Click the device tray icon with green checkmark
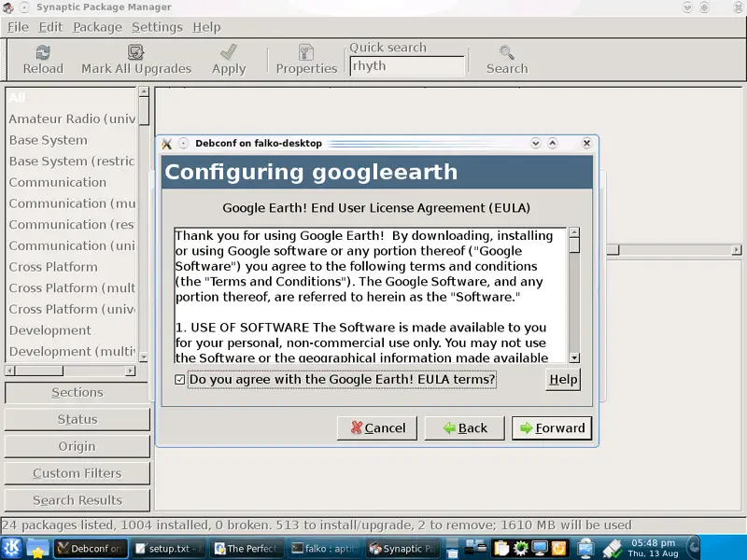 tap(613, 549)
